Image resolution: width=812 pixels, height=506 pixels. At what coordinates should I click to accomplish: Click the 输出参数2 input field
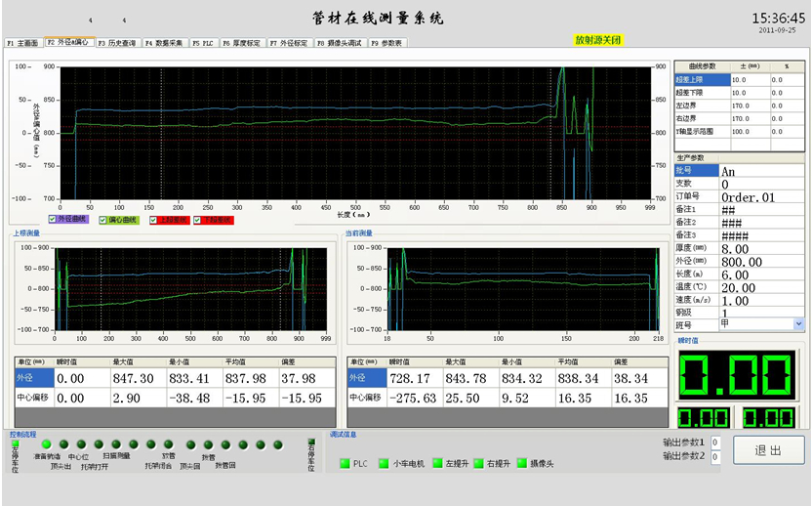(x=714, y=457)
